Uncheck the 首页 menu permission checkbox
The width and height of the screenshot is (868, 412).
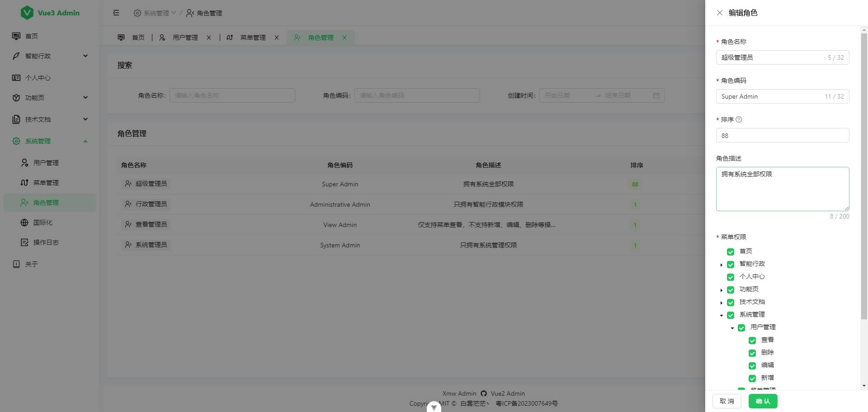click(731, 251)
